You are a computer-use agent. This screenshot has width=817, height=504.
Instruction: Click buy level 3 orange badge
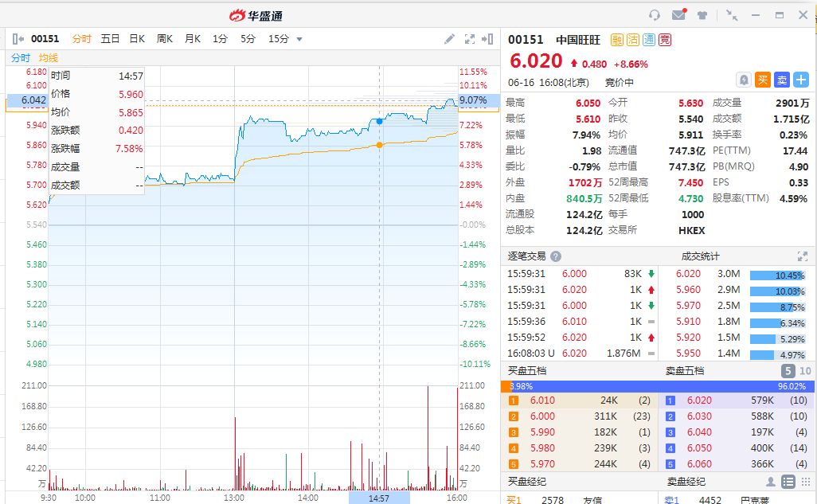pos(514,432)
